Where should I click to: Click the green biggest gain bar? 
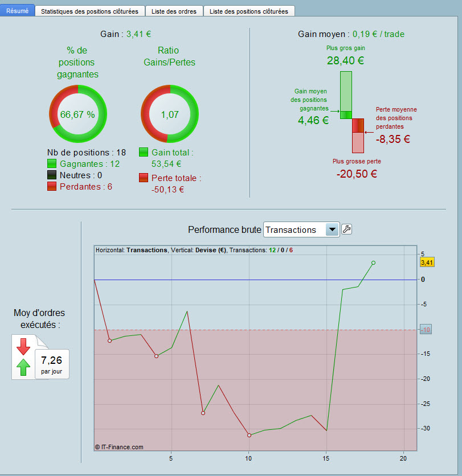coord(346,91)
